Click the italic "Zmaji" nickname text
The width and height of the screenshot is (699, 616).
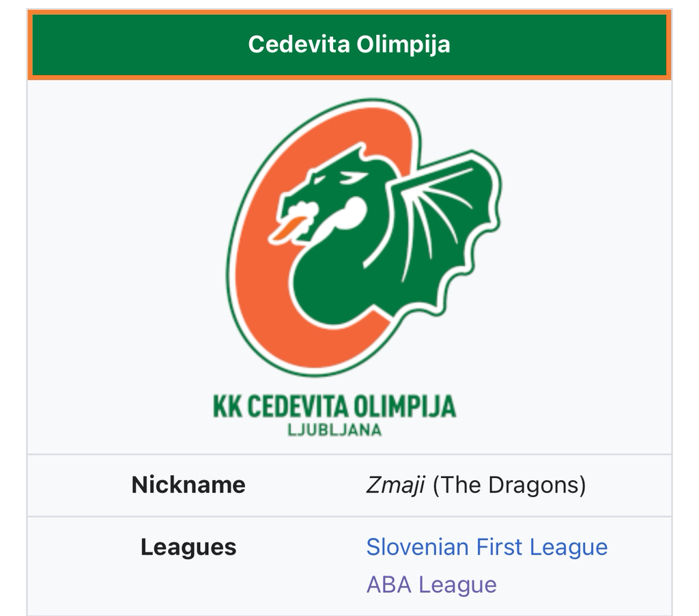tap(395, 485)
